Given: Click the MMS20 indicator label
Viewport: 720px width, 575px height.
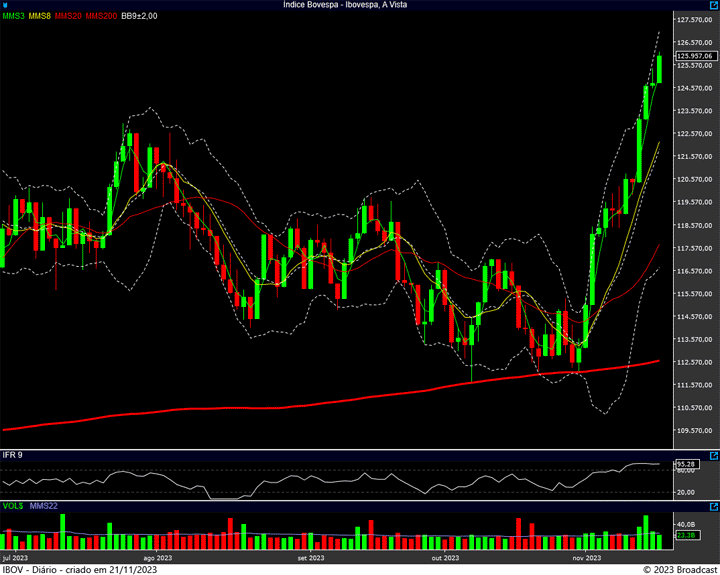Looking at the screenshot, I should point(69,16).
